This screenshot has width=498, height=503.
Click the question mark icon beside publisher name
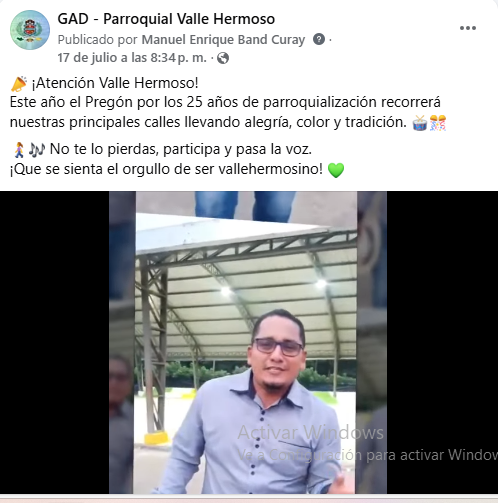pyautogui.click(x=319, y=39)
